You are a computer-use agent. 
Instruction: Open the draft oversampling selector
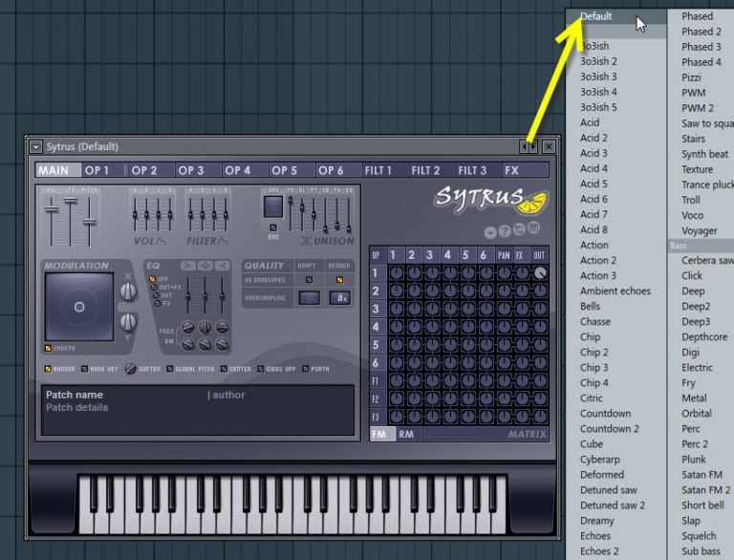pos(309,298)
